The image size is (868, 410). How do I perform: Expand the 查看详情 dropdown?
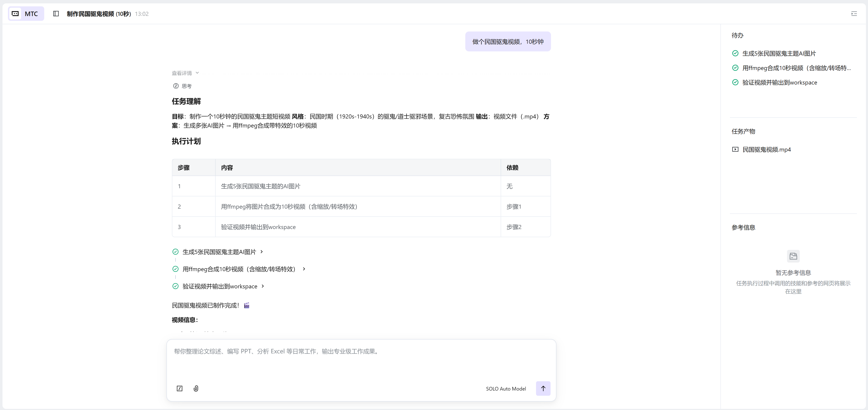coord(185,73)
